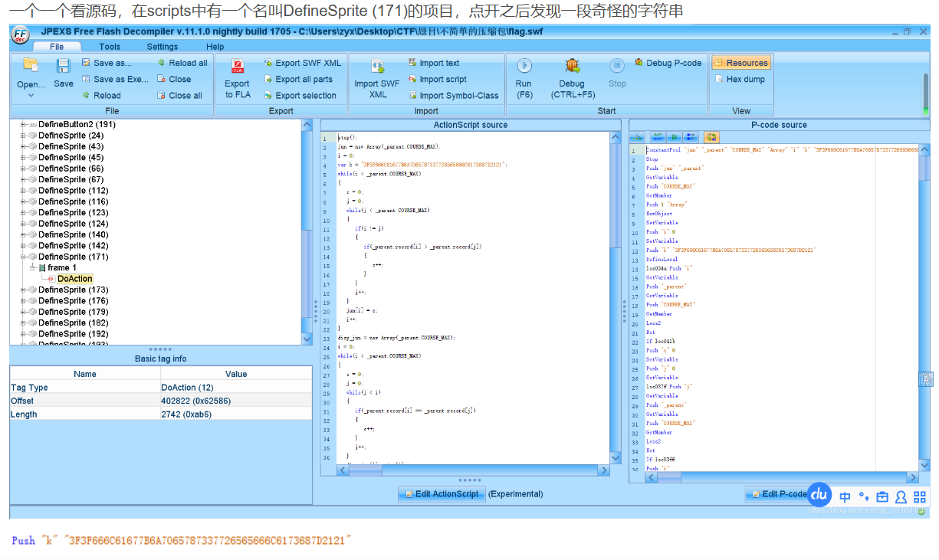Viewport: 939px width, 560px height.
Task: Choose Save as... in the File group
Action: (107, 63)
